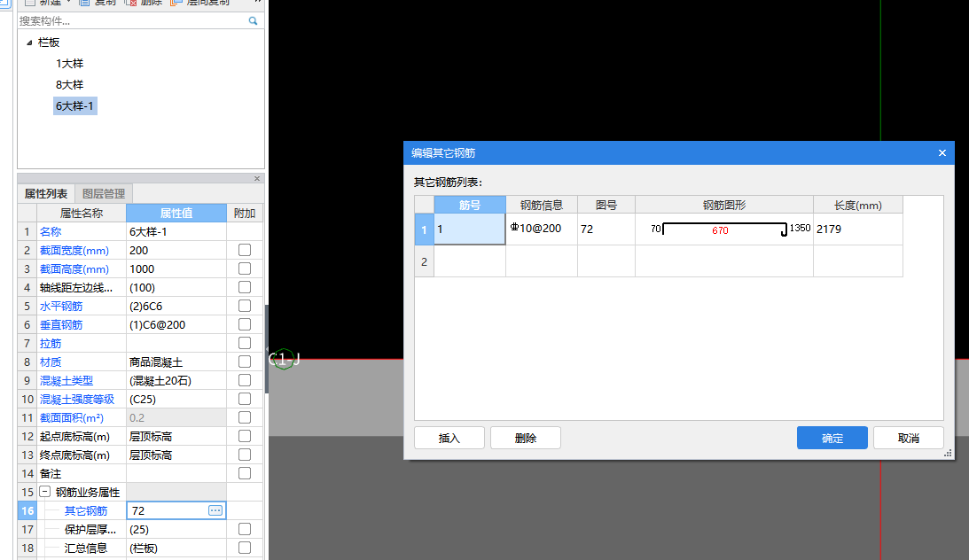Screen dimensions: 969x560
Task: Close the property list panel with the X
Action: pyautogui.click(x=257, y=178)
